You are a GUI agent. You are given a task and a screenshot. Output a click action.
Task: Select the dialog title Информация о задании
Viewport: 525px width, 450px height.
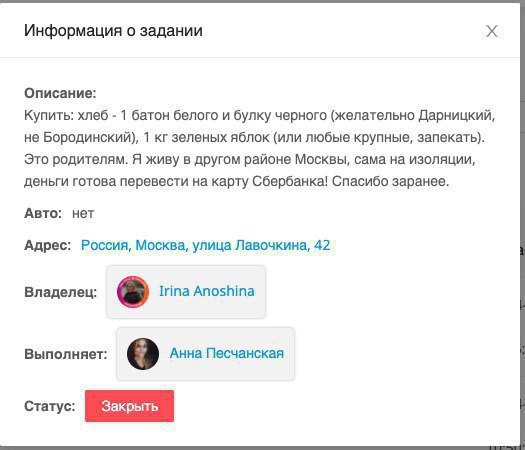click(x=114, y=30)
